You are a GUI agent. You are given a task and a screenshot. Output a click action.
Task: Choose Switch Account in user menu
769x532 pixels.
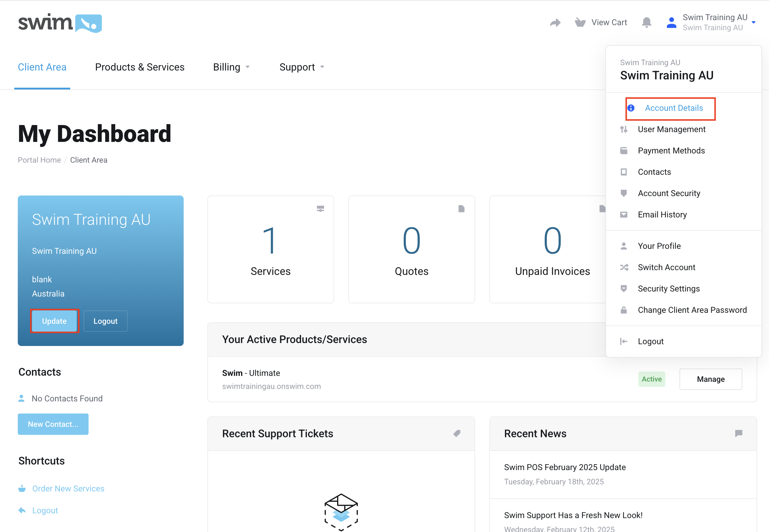click(666, 267)
